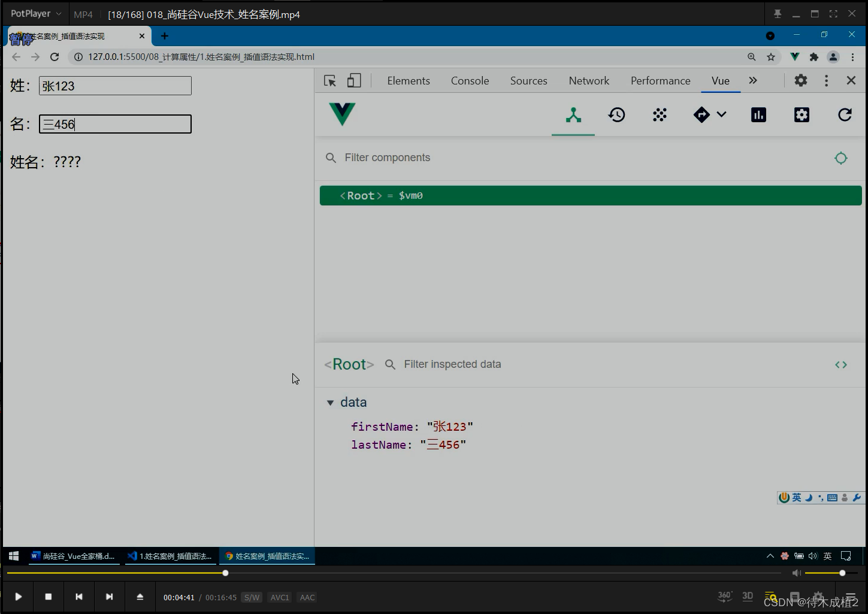Switch to the Sources tab
Image resolution: width=868 pixels, height=614 pixels.
tap(529, 81)
